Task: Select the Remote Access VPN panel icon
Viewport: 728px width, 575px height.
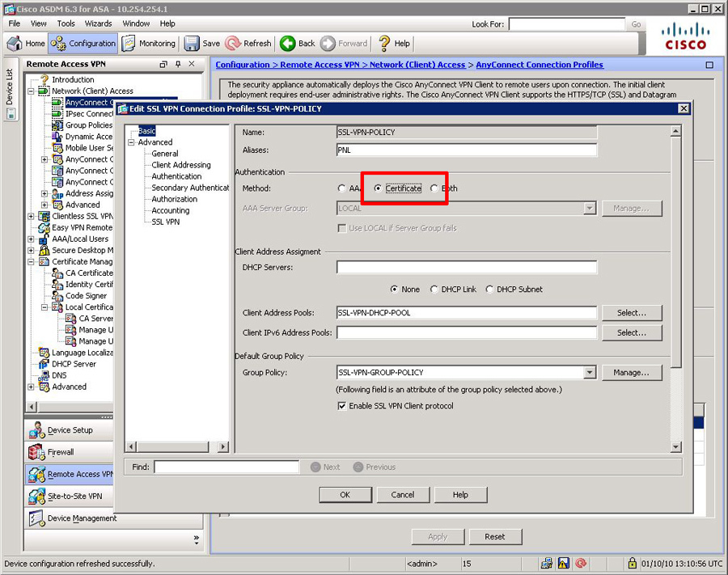Action: (x=36, y=474)
